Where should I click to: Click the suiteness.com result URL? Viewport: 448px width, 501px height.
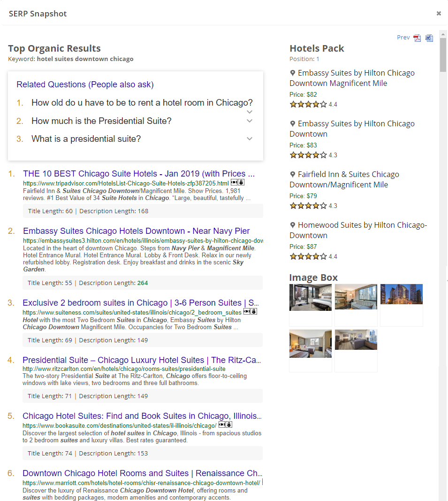tap(132, 313)
